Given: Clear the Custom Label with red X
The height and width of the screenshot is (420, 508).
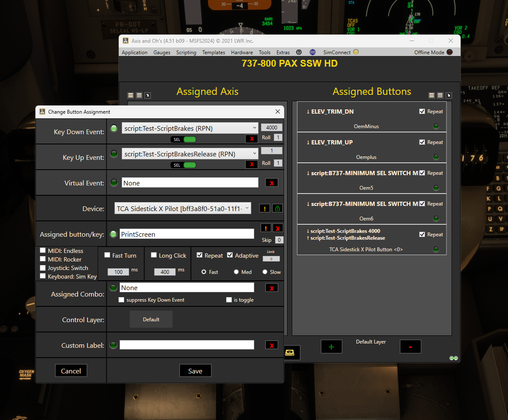Looking at the screenshot, I should tap(271, 345).
